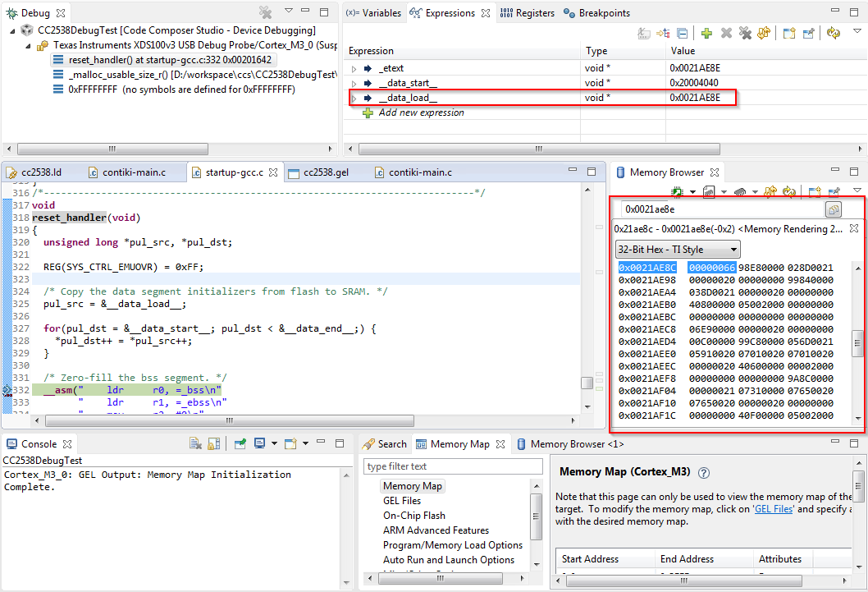The width and height of the screenshot is (868, 592).
Task: Switch to the Search tab
Action: [385, 444]
